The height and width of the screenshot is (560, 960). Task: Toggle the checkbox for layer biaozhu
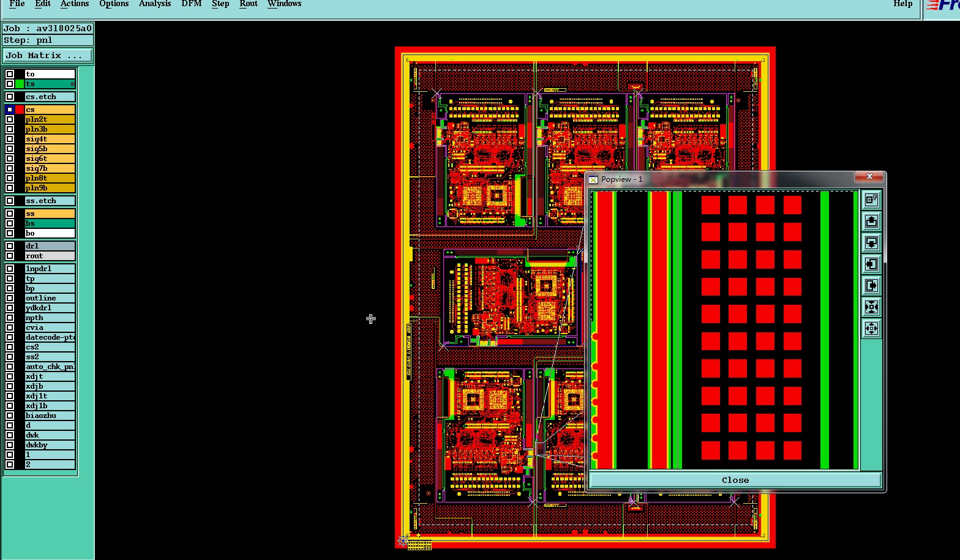pos(10,416)
